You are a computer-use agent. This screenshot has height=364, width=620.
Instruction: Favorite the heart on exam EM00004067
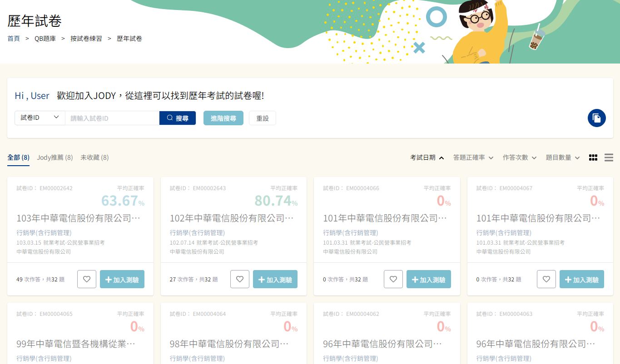[546, 279]
